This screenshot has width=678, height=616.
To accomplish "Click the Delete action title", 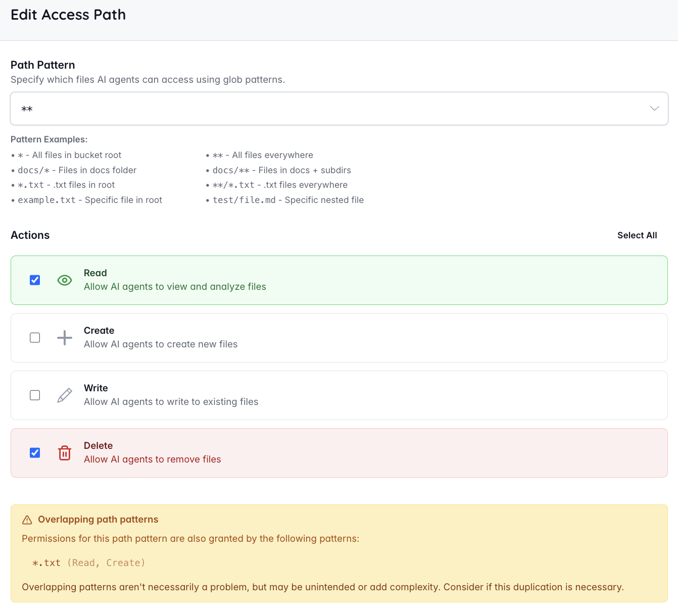I will [98, 446].
